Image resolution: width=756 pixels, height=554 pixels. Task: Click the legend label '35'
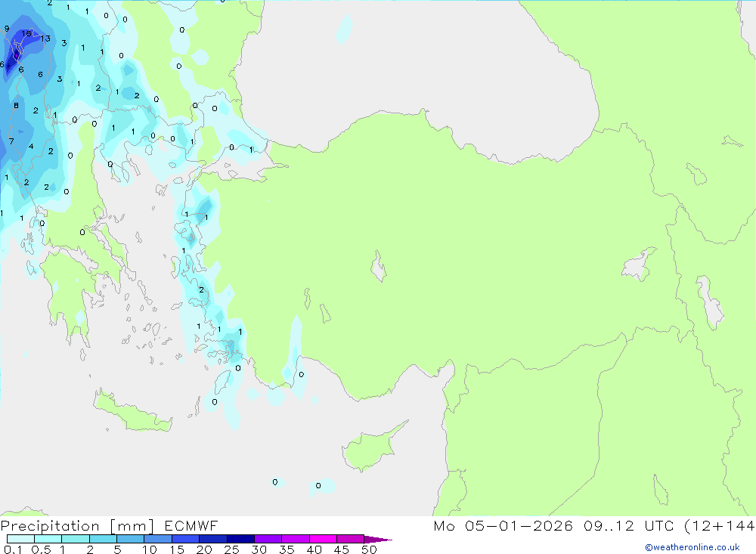click(287, 549)
